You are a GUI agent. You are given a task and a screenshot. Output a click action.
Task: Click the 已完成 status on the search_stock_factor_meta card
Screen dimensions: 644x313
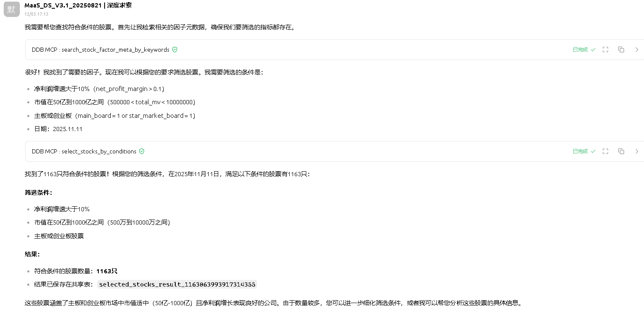point(580,50)
